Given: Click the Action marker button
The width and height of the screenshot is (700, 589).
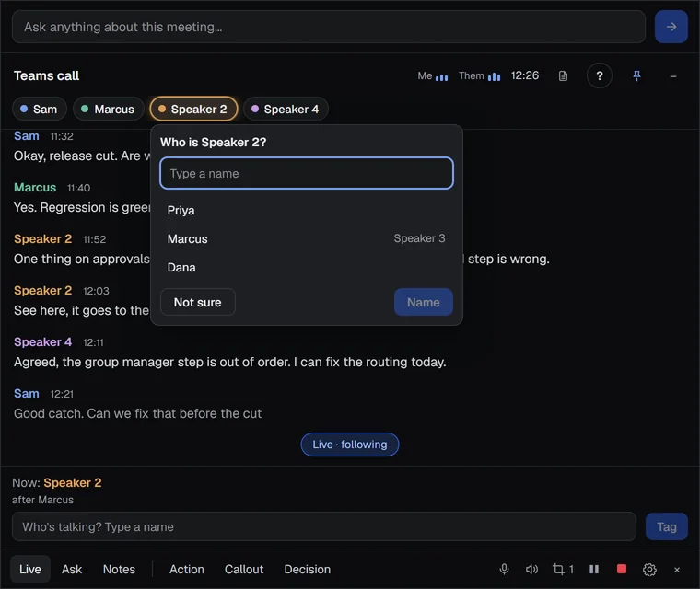Looking at the screenshot, I should pyautogui.click(x=187, y=569).
